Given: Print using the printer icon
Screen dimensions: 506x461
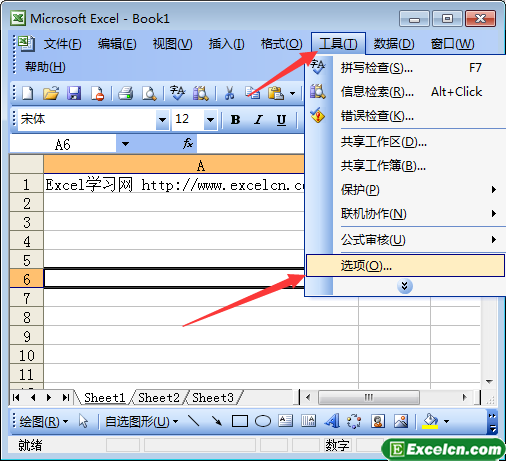Looking at the screenshot, I should coord(126,93).
